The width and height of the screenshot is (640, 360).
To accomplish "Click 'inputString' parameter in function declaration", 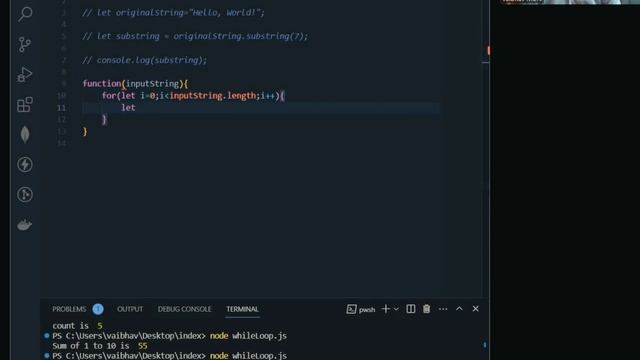I will (153, 84).
